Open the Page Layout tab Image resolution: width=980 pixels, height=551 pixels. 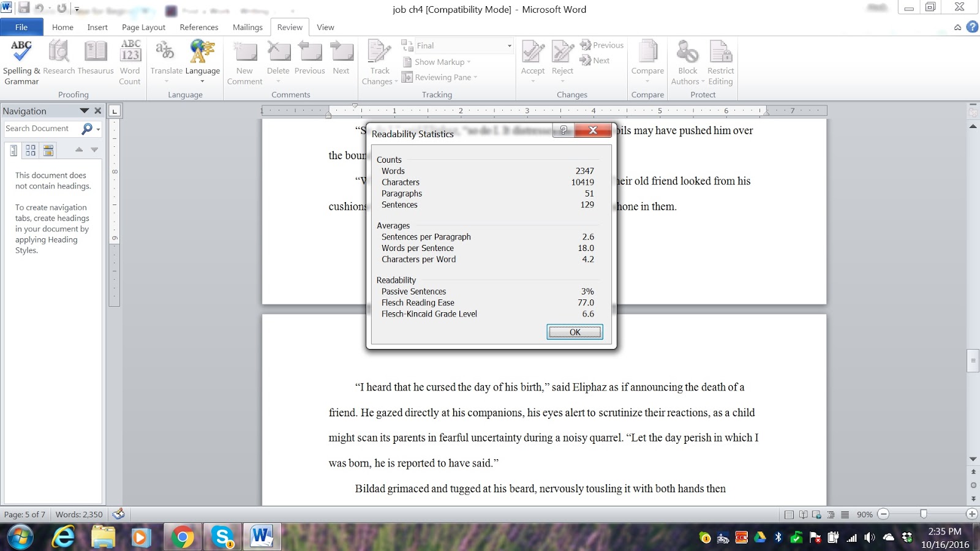(143, 27)
